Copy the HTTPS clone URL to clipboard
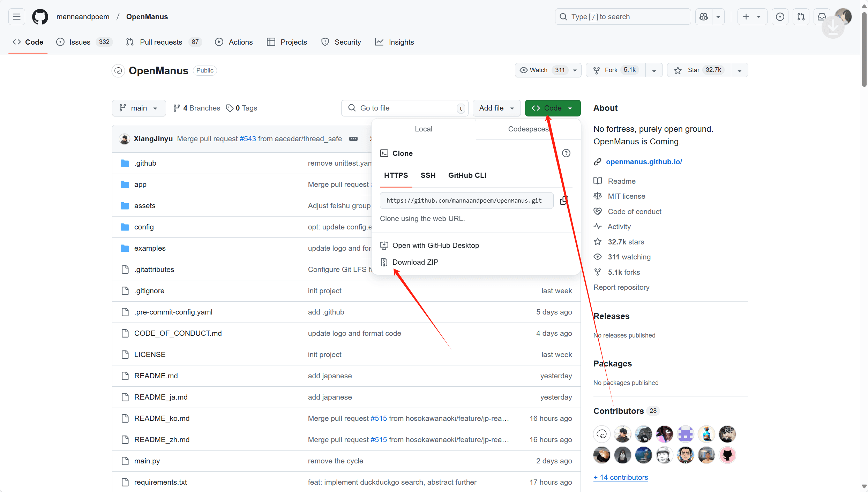868x492 pixels. [564, 200]
